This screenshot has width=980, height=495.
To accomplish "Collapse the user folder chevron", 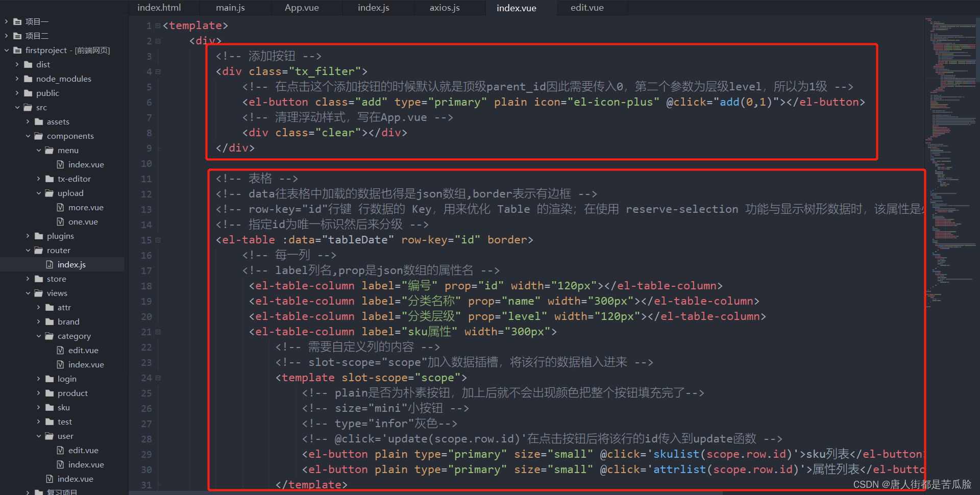I will [x=38, y=436].
